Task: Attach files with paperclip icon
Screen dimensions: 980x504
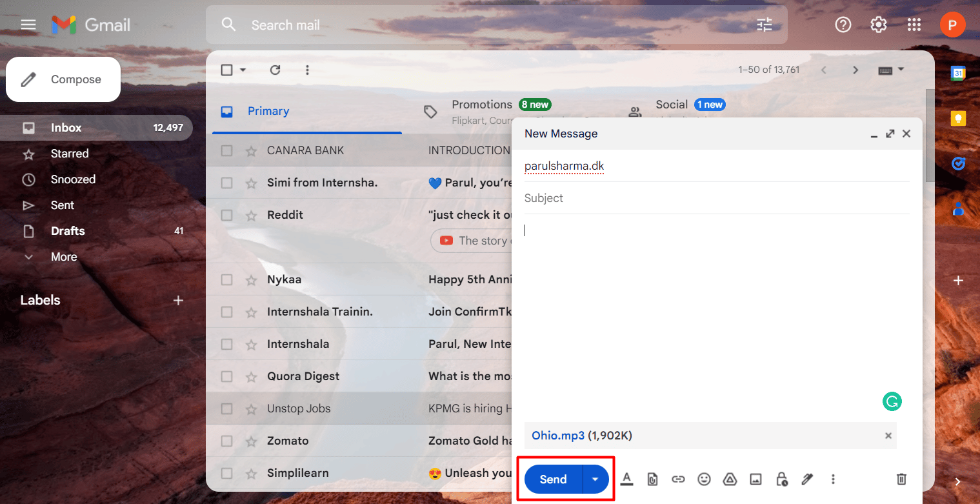Action: click(x=652, y=479)
